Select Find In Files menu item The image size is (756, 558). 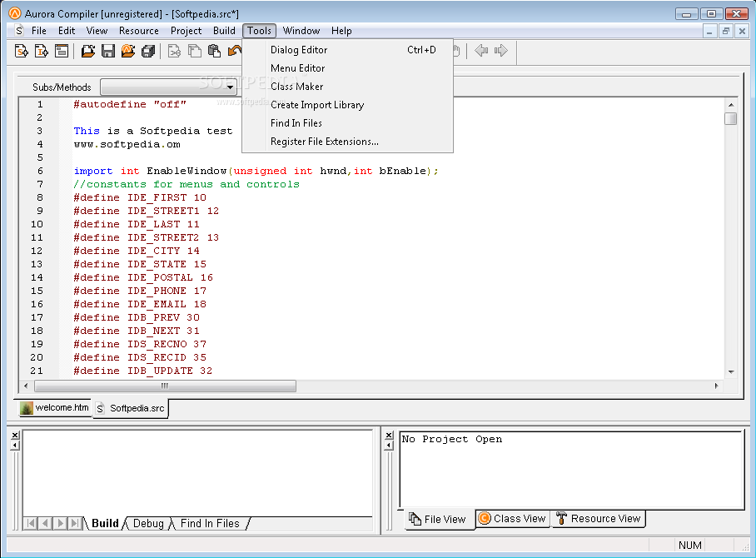click(348, 123)
